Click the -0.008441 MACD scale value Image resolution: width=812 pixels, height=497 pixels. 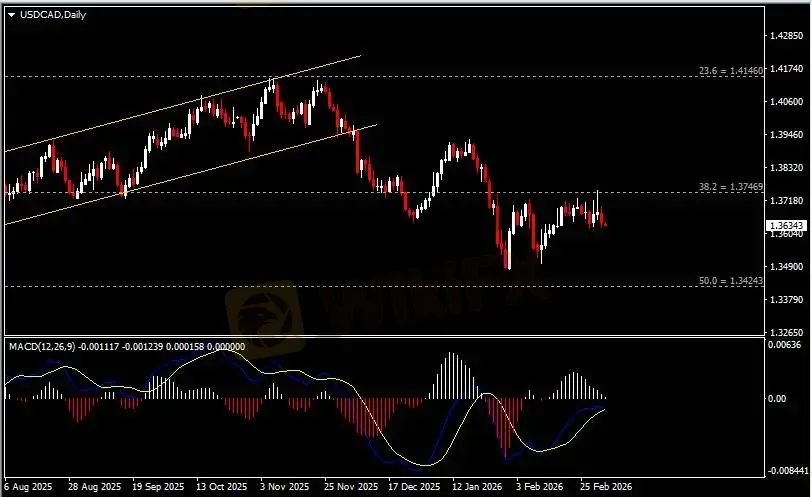pyautogui.click(x=787, y=470)
